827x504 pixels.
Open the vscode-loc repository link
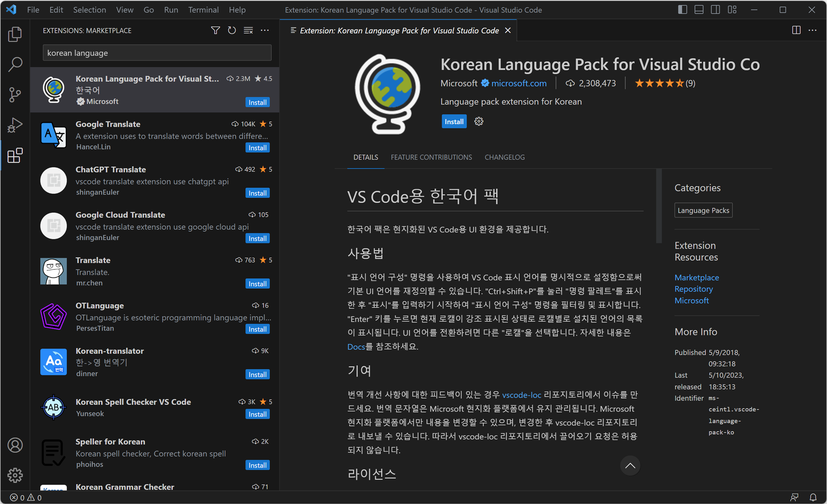(521, 395)
